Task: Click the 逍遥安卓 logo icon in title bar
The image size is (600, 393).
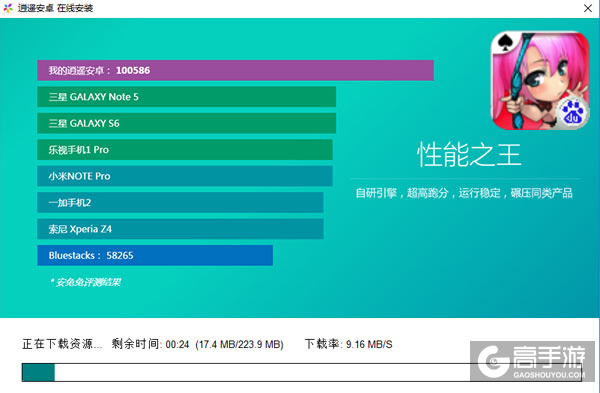Action: coord(8,8)
